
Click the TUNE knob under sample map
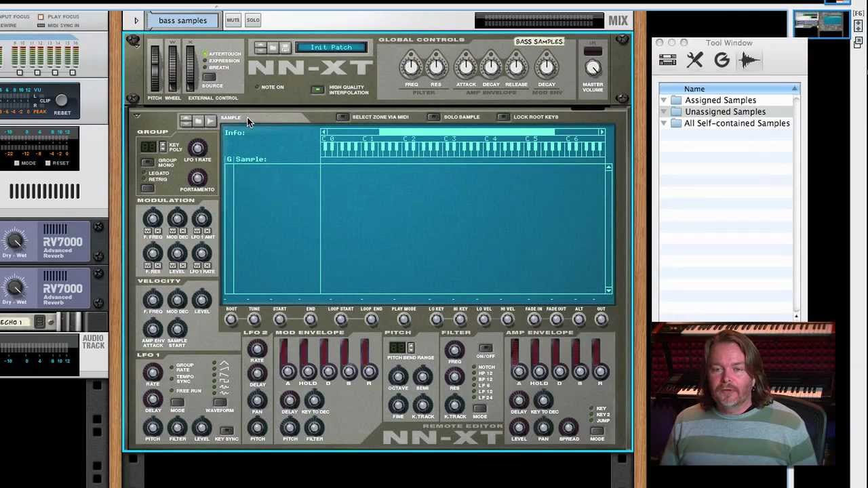(x=254, y=320)
